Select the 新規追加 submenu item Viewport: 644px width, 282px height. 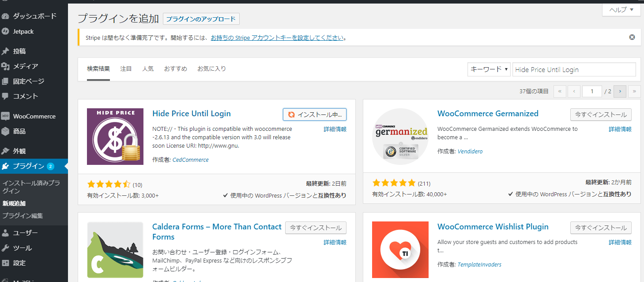(14, 204)
